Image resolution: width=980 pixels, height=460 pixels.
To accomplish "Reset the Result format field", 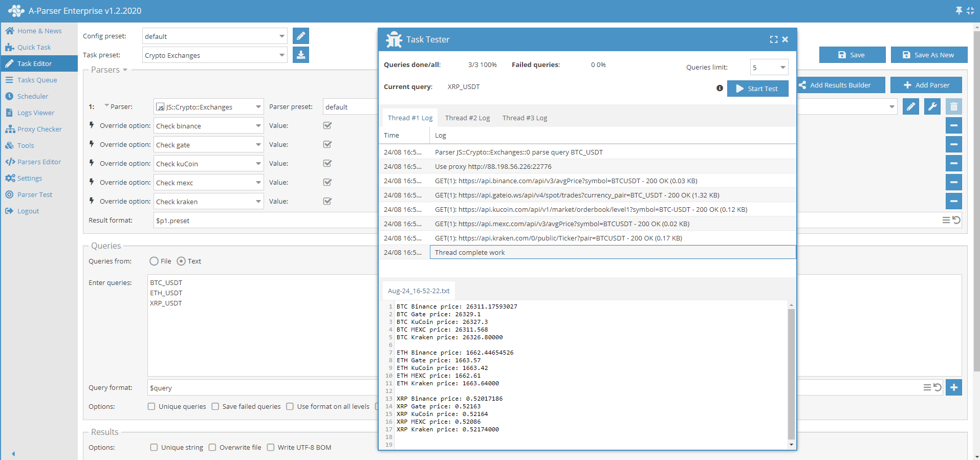I will point(956,220).
